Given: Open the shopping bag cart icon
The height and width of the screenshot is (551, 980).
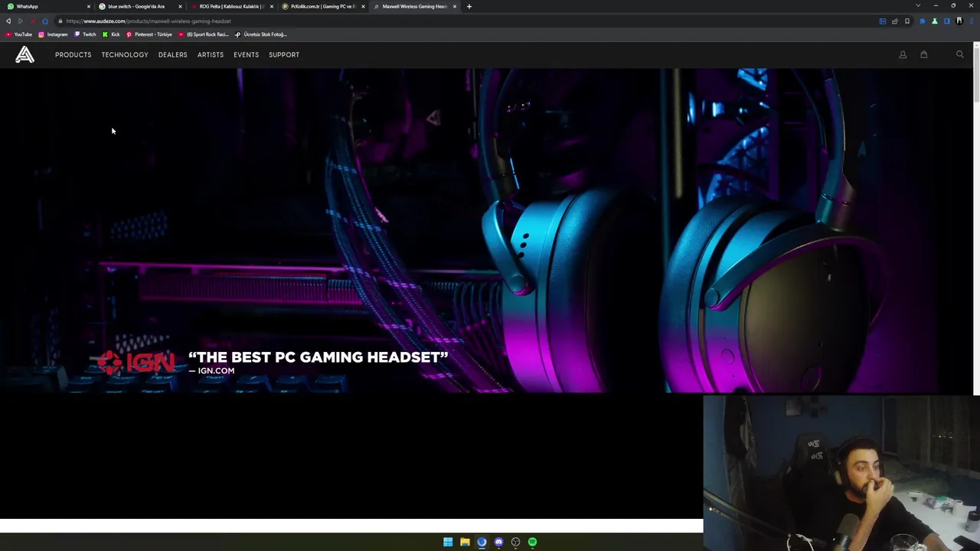Looking at the screenshot, I should click(x=923, y=54).
